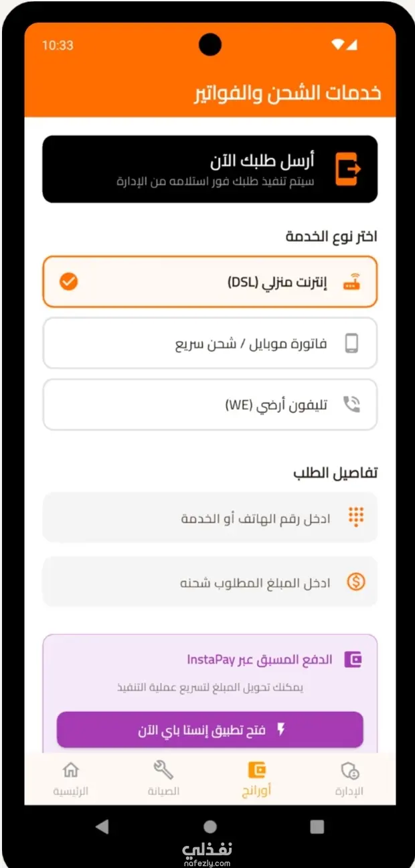Screen dimensions: 415x868
Task: Switch to the الصيانة maintenance tab
Action: [163, 778]
